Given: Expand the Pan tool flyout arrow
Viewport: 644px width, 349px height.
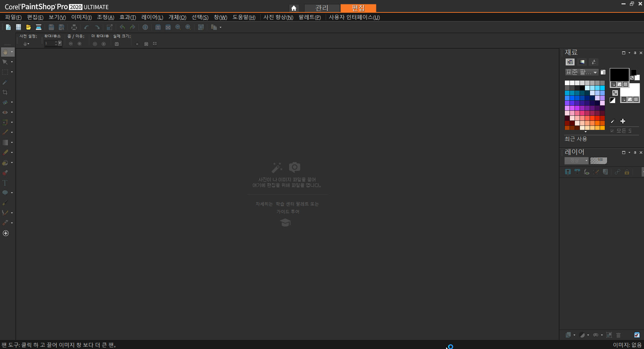Looking at the screenshot, I should pos(12,52).
